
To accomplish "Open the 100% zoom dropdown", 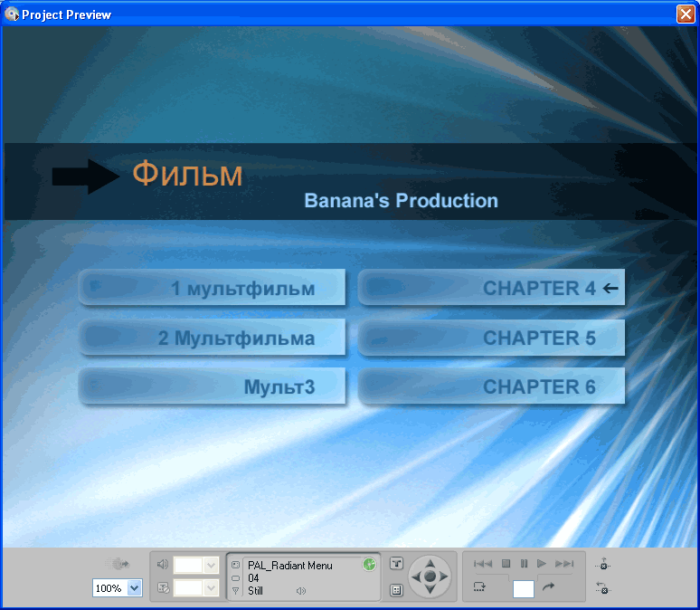I will coord(135,587).
